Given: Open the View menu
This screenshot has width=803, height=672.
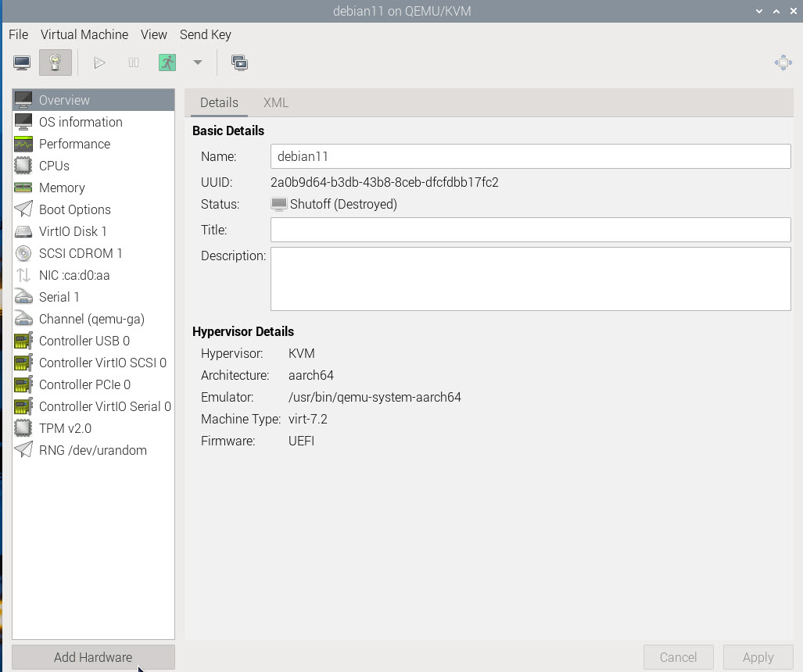Looking at the screenshot, I should tap(153, 34).
